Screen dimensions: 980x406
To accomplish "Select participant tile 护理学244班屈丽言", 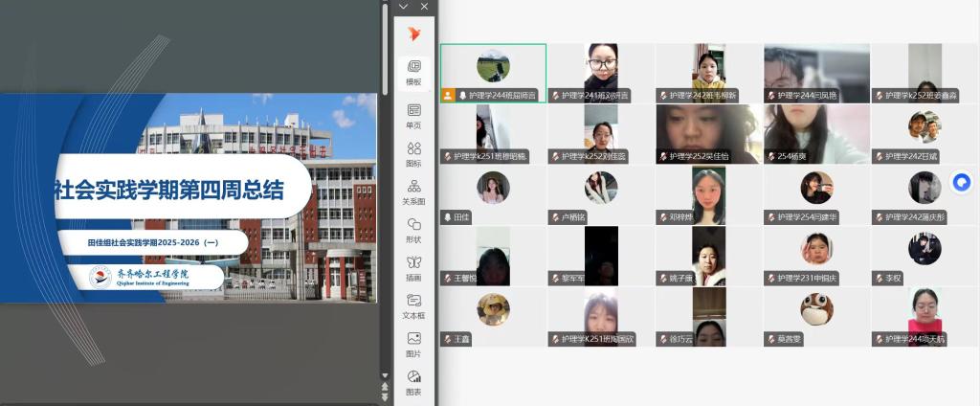I will [x=493, y=73].
